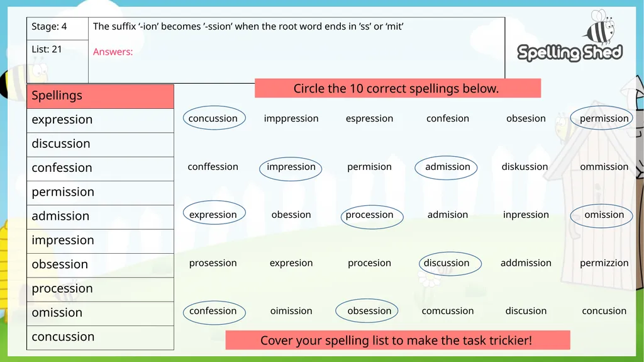
Task: Click 'Circle the 10 correct spellings below' banner
Action: pyautogui.click(x=397, y=88)
